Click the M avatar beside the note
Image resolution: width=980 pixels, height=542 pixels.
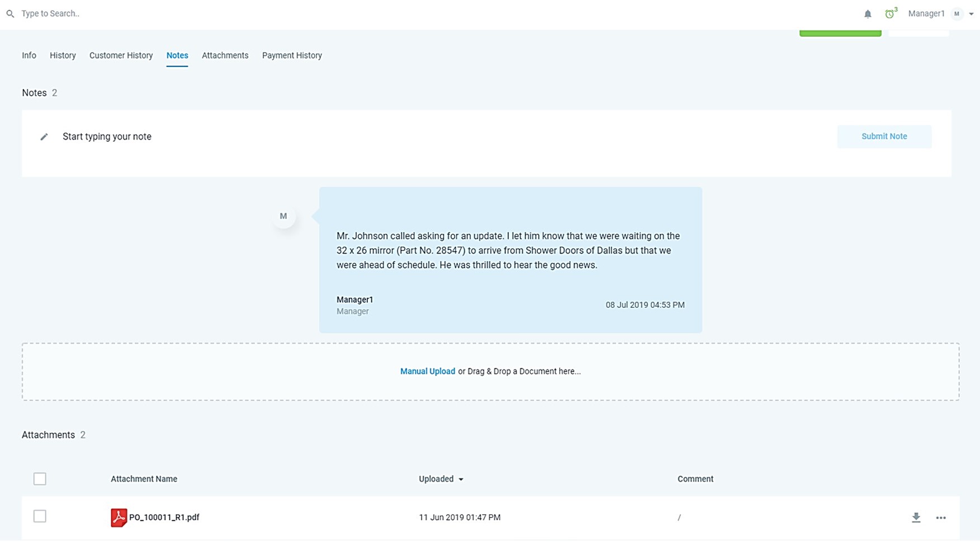(x=283, y=216)
